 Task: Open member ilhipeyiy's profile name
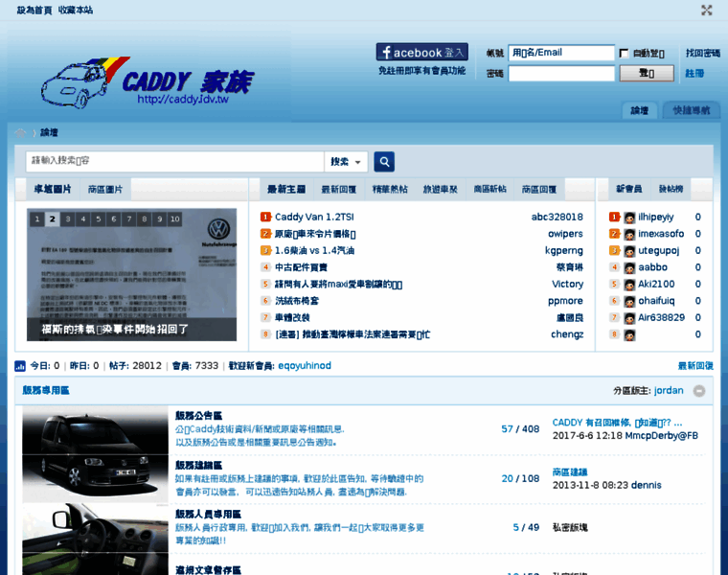tap(656, 217)
